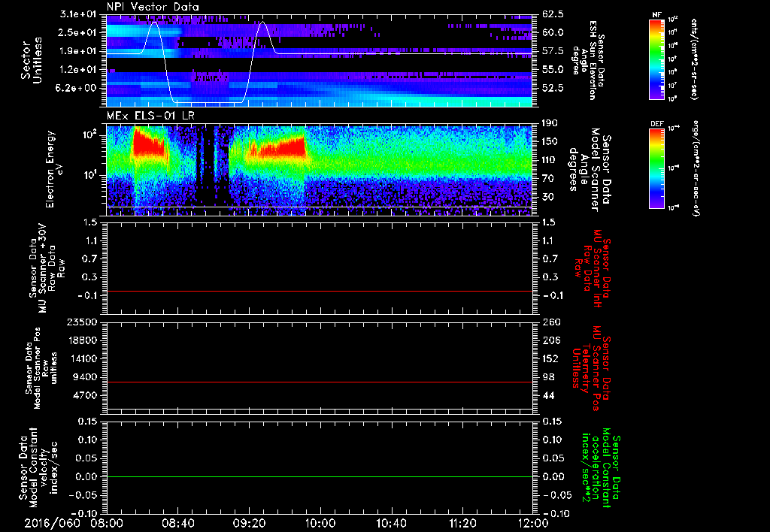Click the 190 scanner angle tick label
The width and height of the screenshot is (770, 532).
pos(550,122)
